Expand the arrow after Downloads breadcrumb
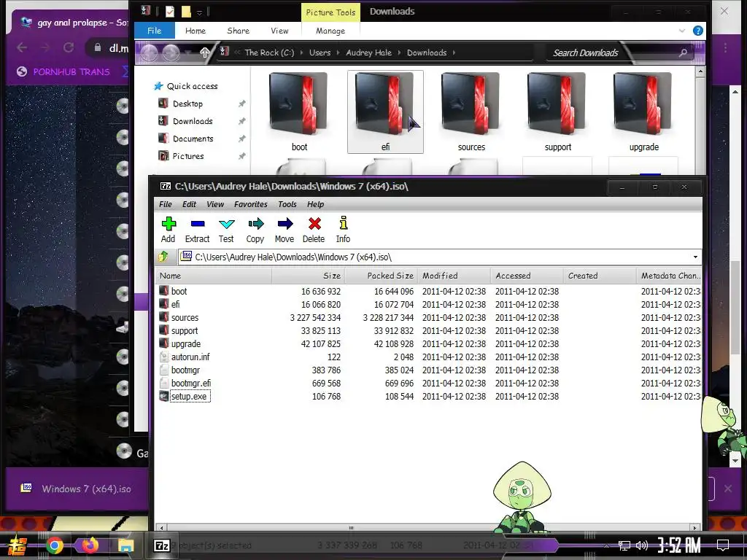 click(454, 52)
